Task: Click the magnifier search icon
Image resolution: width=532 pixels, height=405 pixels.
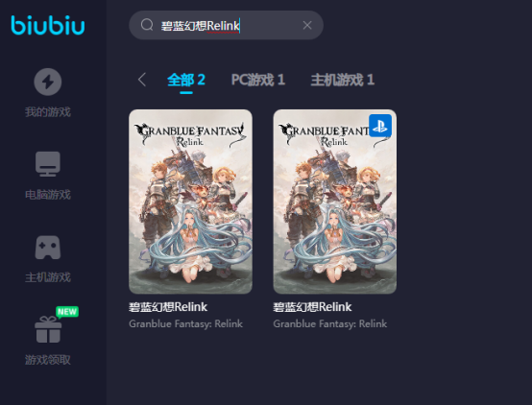Action: click(x=147, y=25)
